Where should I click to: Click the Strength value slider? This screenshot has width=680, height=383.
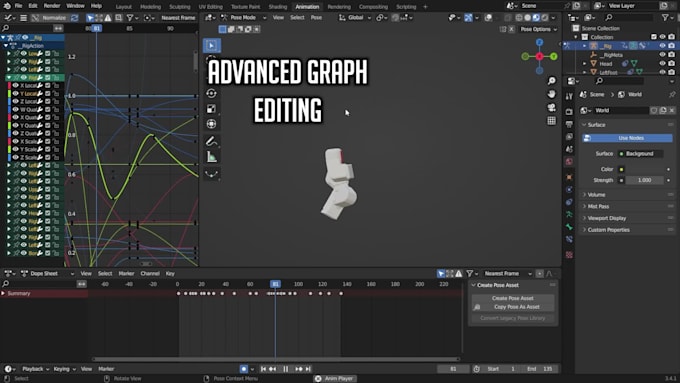coord(644,180)
